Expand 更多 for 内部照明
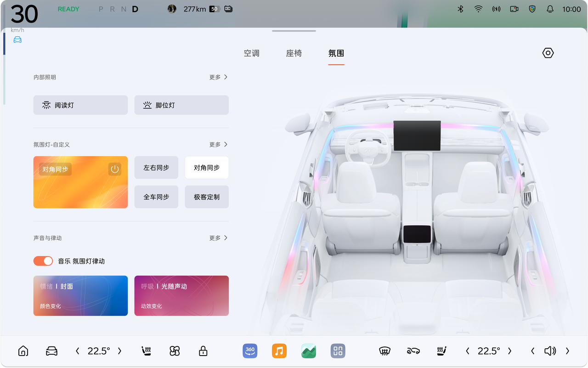 tap(219, 77)
